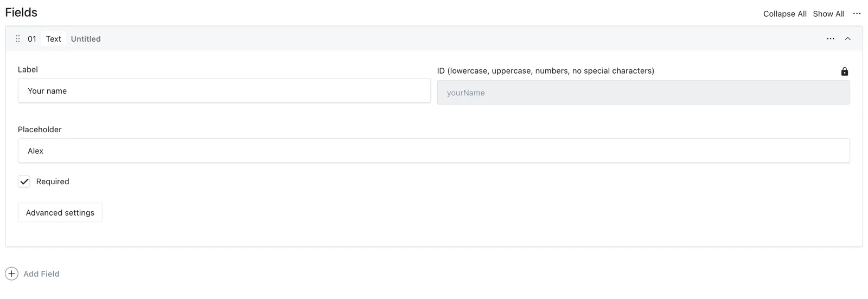Click the Fields heading
Image resolution: width=868 pixels, height=299 pixels.
21,12
